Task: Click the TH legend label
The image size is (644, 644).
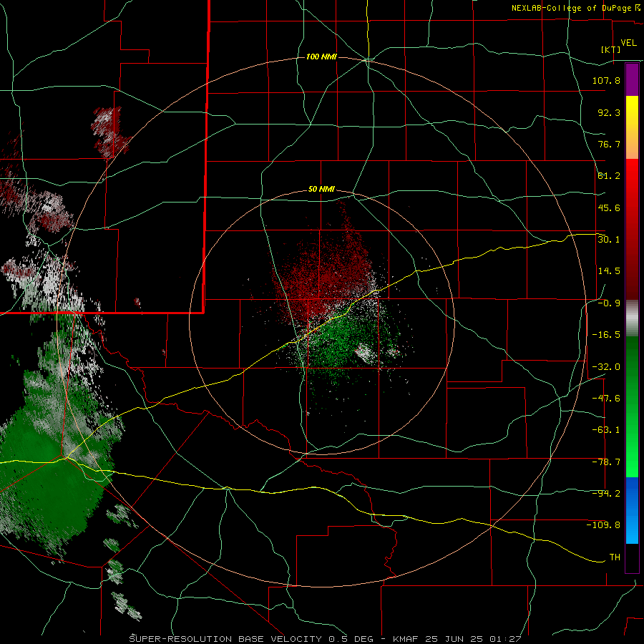Action: [615, 557]
